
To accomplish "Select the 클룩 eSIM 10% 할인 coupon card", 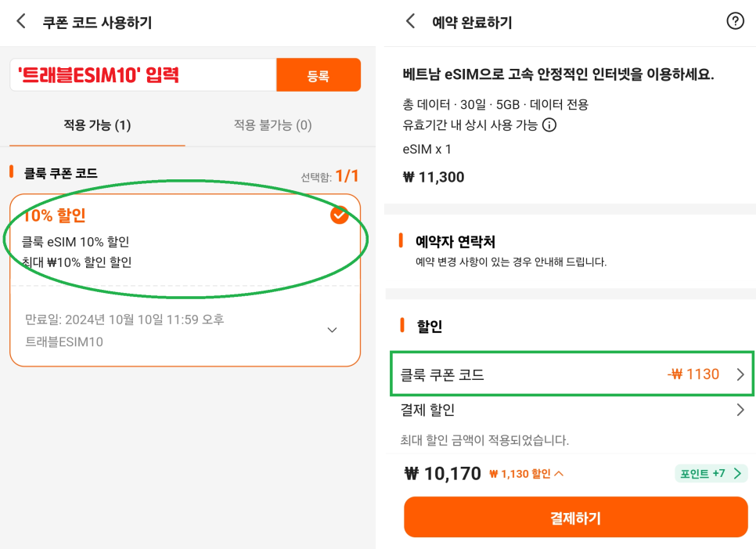I will 185,280.
